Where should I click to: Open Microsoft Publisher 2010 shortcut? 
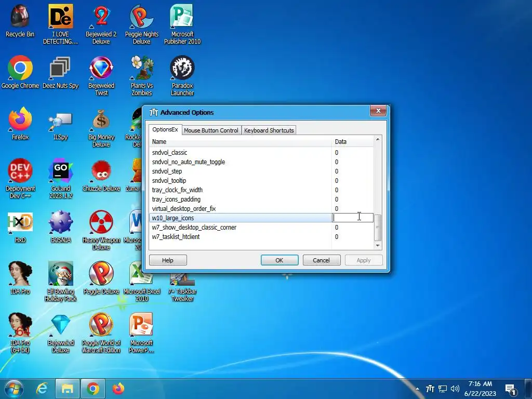coord(182,24)
